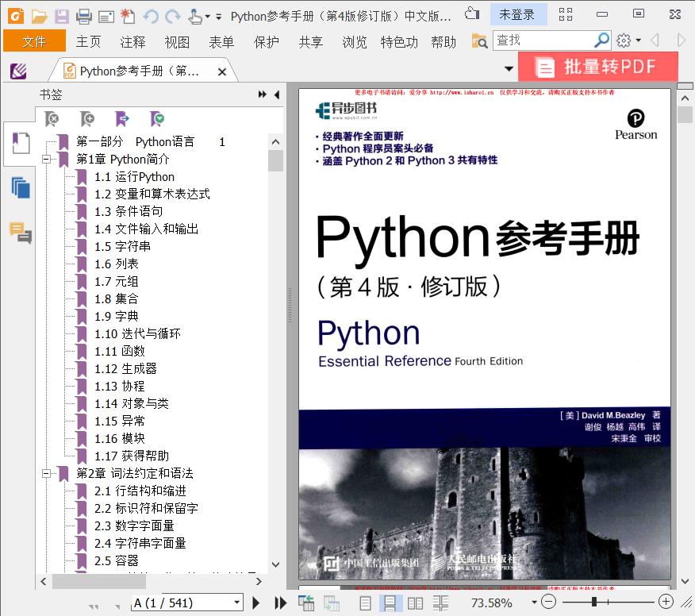The image size is (695, 616).
Task: Switch to the 注释 ribbon tab
Action: click(132, 42)
